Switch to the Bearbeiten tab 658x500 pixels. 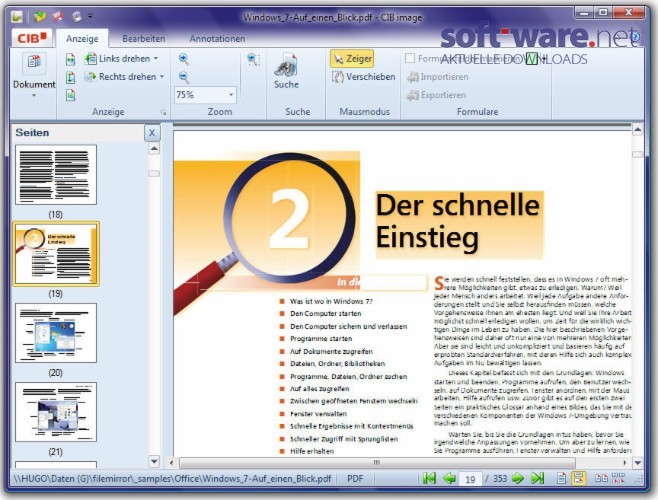[144, 39]
